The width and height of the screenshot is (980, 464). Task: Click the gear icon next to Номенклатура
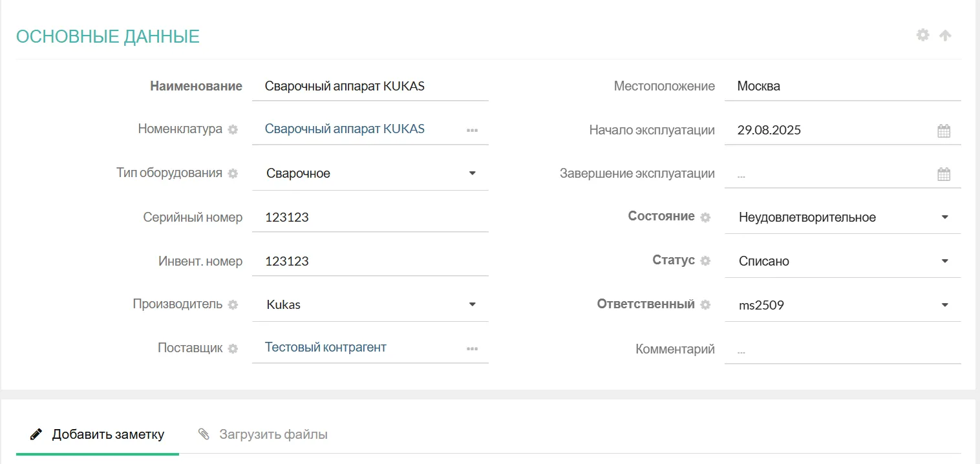[233, 130]
